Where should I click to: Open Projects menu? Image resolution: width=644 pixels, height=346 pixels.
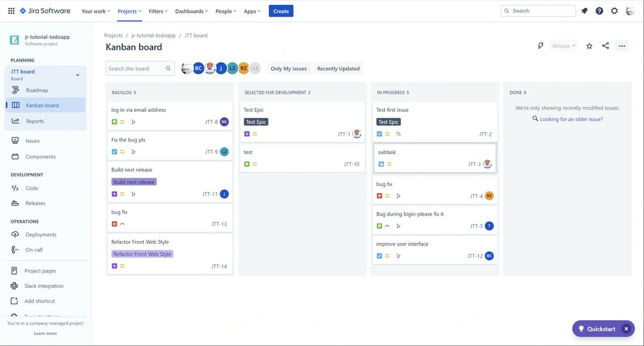[129, 11]
